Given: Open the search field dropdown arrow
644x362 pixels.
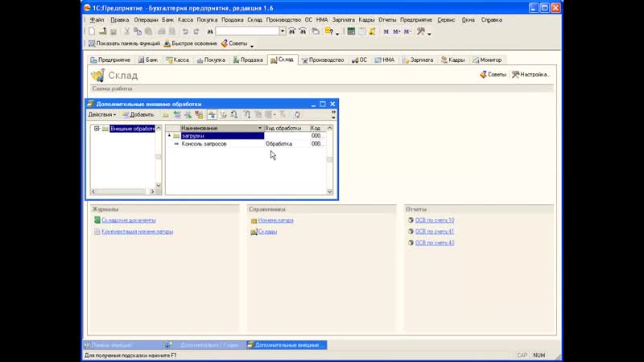Looking at the screenshot, I should point(283,31).
